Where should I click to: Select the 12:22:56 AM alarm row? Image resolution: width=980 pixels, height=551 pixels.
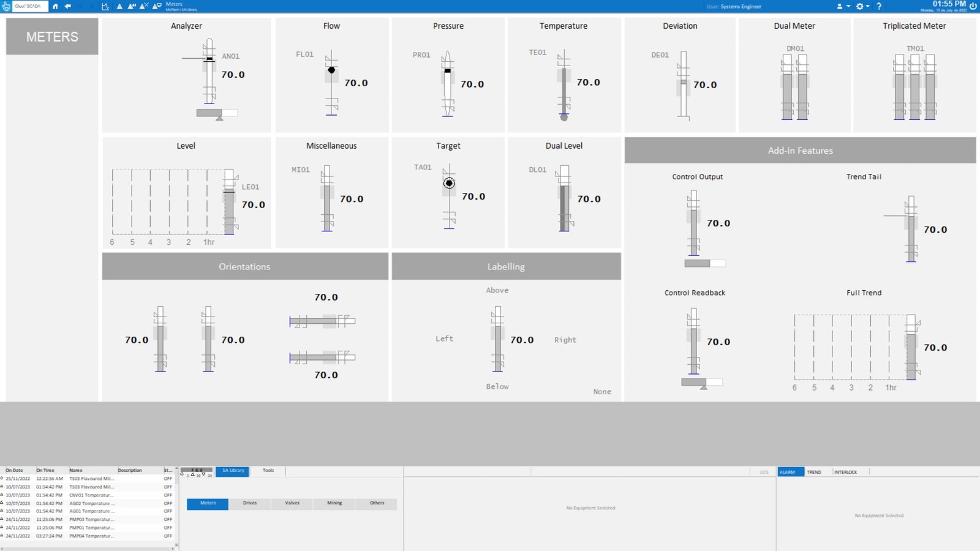(x=86, y=479)
